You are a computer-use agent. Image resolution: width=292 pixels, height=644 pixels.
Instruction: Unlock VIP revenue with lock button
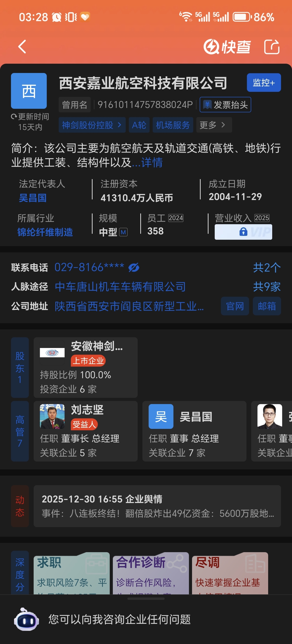[243, 232]
